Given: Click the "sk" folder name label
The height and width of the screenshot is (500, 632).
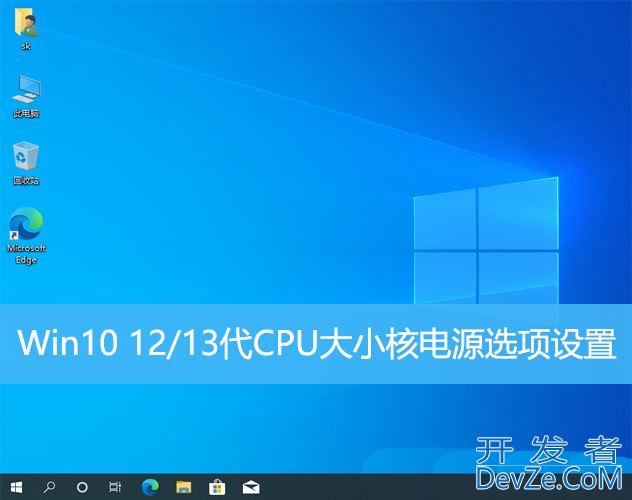Looking at the screenshot, I should 26,46.
